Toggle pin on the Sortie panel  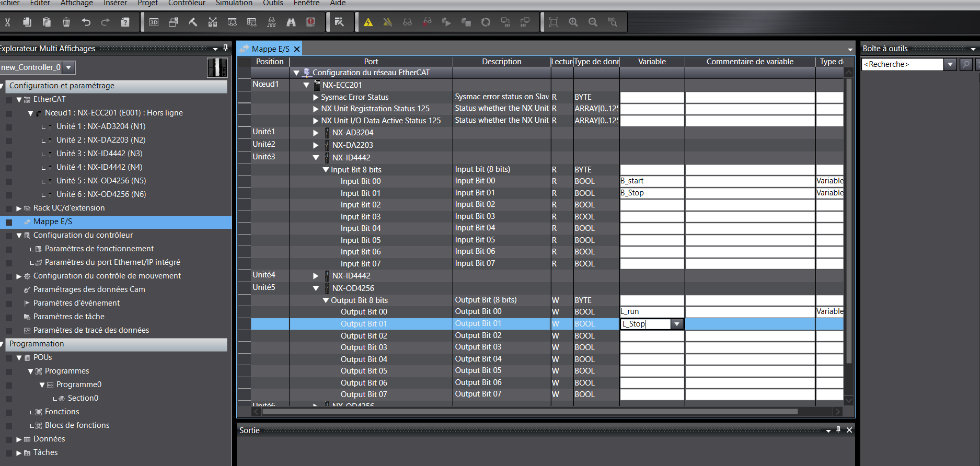pos(838,430)
